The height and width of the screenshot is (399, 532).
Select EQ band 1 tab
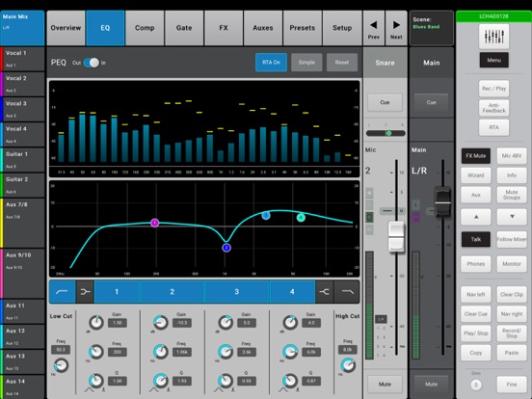pos(117,291)
